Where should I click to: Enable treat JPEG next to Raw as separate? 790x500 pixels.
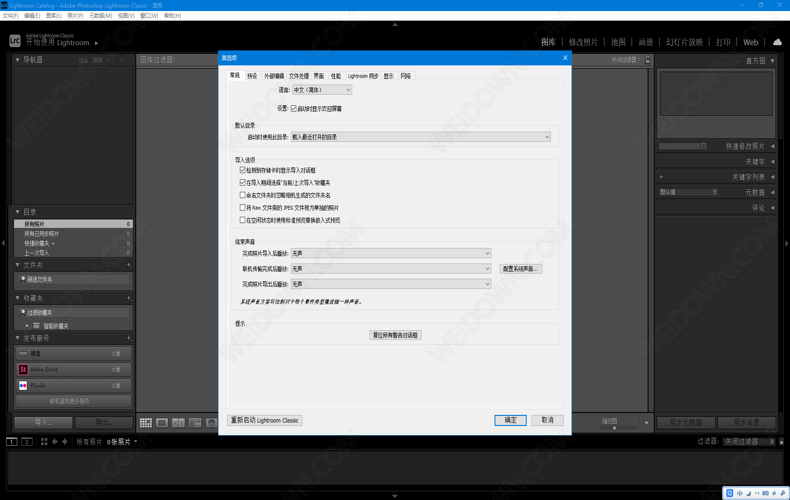242,207
